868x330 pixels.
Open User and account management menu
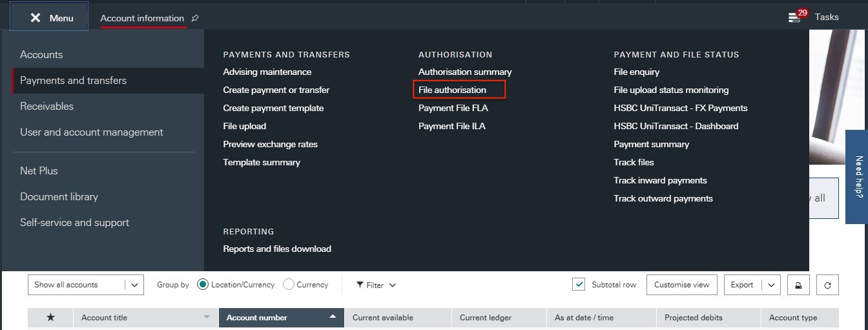[92, 132]
